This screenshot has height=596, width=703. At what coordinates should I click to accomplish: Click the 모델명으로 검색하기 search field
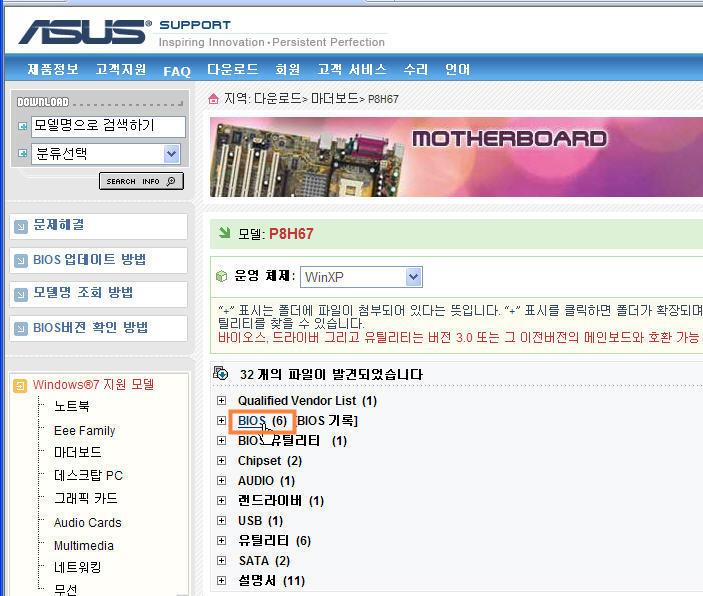click(108, 126)
